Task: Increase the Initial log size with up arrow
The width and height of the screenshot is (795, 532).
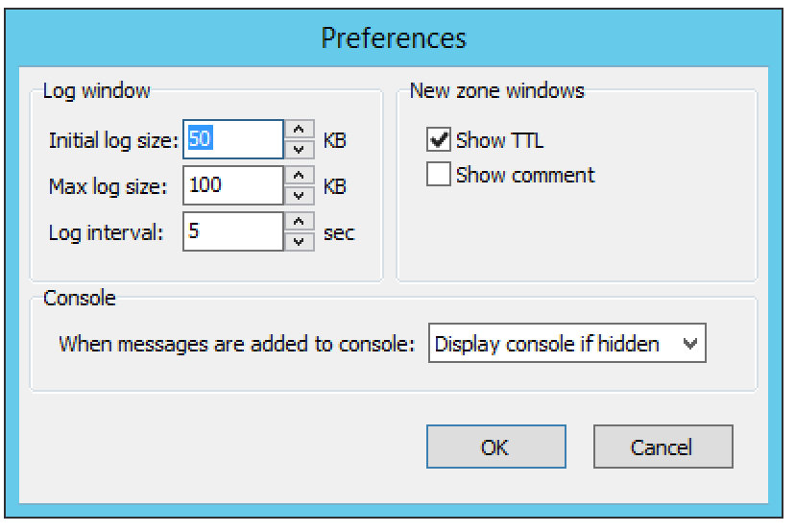Action: (301, 130)
